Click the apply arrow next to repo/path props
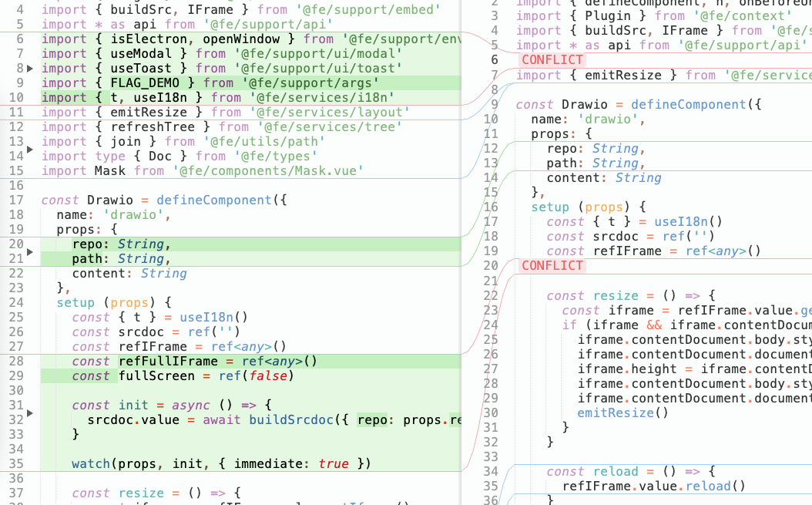812x505 pixels. [x=30, y=252]
